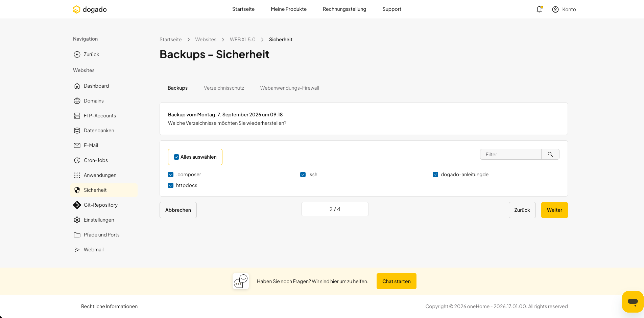
Task: Select the Sicherheit shield icon in sidebar
Action: pos(77,190)
